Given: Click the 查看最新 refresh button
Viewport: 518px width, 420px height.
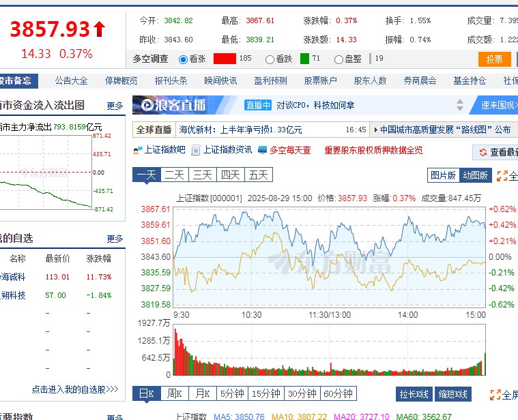Looking at the screenshot, I should click(x=495, y=152).
